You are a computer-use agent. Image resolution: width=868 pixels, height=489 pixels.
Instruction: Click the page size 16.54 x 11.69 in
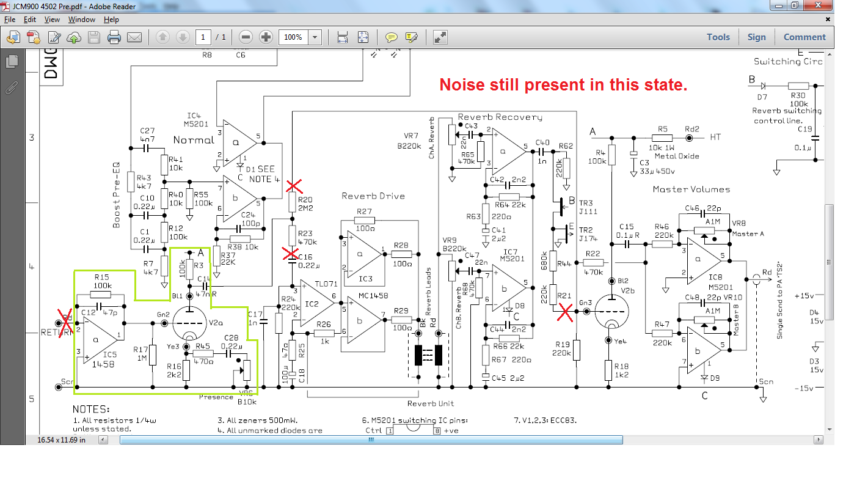tap(62, 439)
